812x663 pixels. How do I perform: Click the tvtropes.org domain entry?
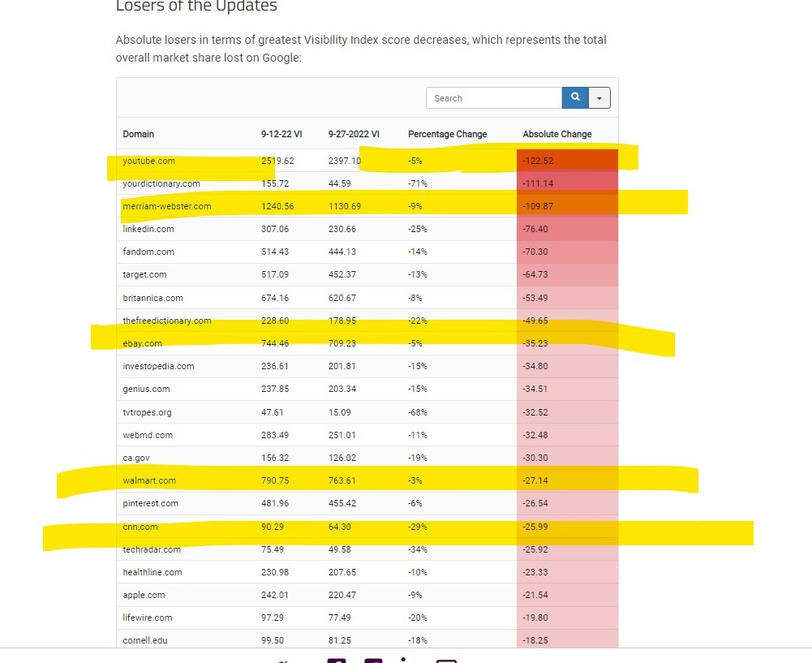tap(147, 412)
